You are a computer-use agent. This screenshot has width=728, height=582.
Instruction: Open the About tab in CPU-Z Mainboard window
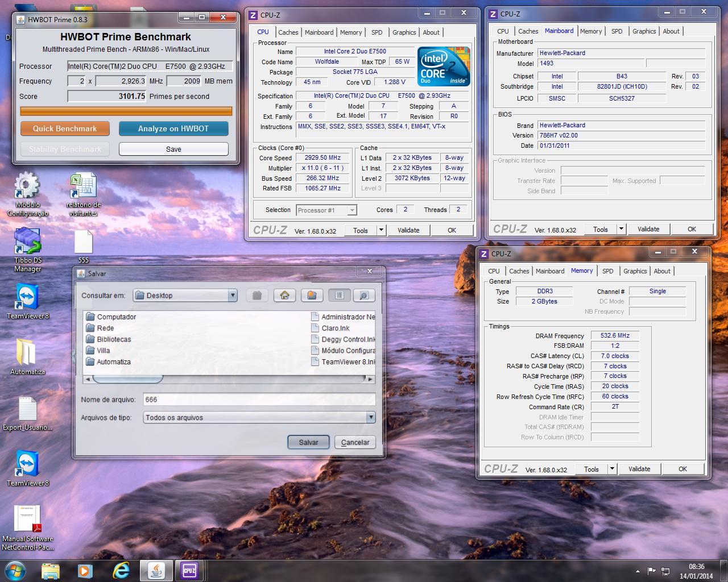[671, 31]
